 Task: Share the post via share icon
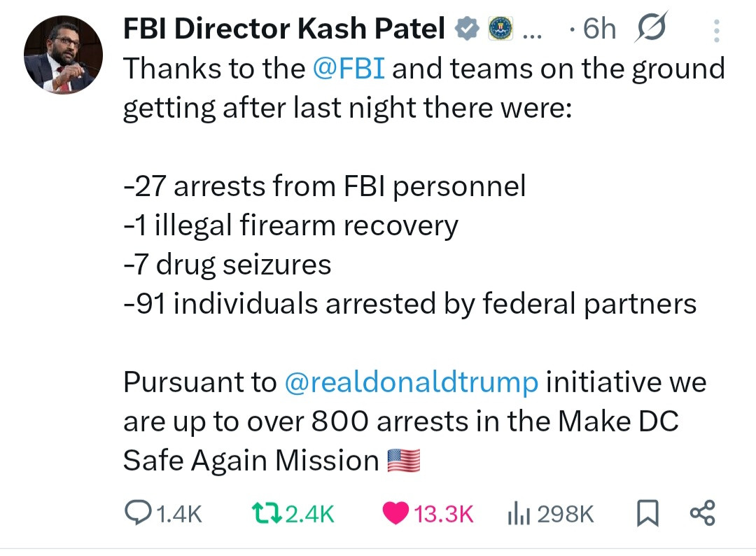[702, 513]
